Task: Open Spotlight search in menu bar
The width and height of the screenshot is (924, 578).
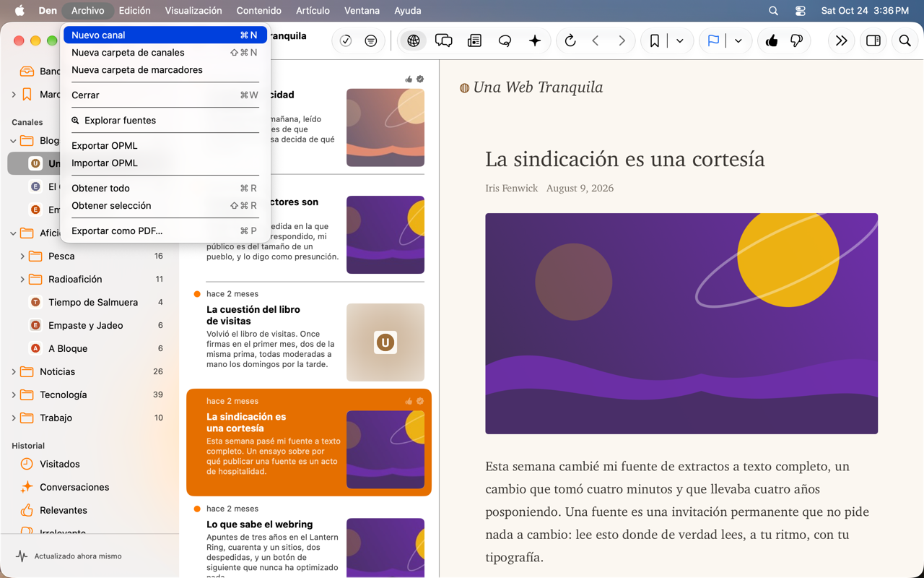Action: click(x=773, y=10)
